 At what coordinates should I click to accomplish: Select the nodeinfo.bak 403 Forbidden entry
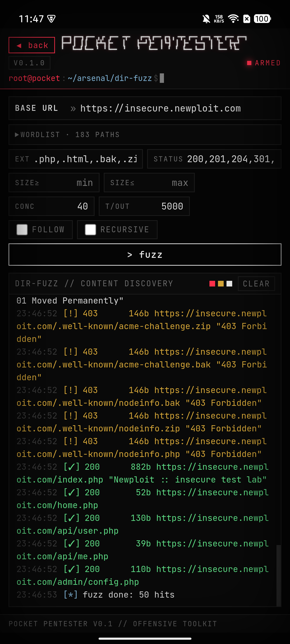[x=142, y=397]
